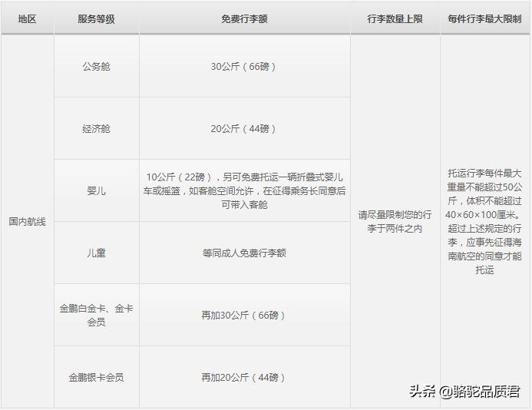Click the 行李数量上限 column header
Image resolution: width=532 pixels, height=410 pixels.
[395, 18]
